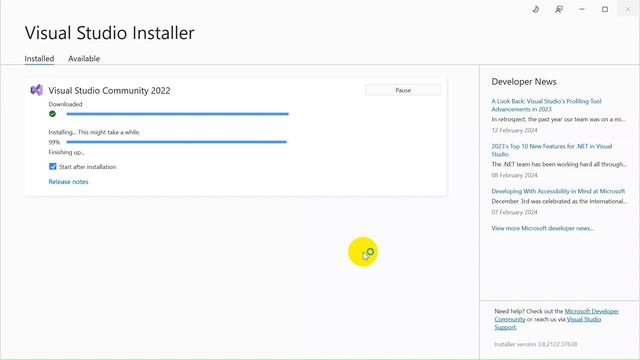Image resolution: width=640 pixels, height=360 pixels.
Task: Click the Installing progress bar
Action: point(177,142)
